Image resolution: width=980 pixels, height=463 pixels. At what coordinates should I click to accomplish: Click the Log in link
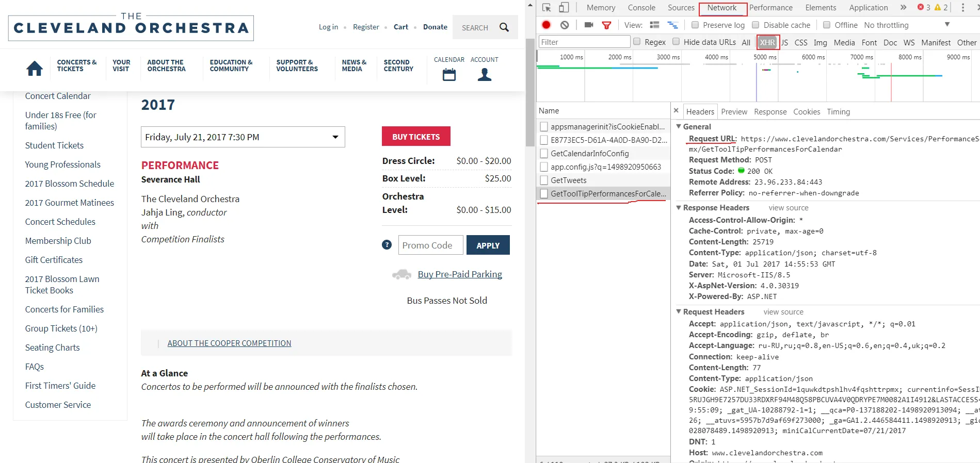pyautogui.click(x=328, y=27)
